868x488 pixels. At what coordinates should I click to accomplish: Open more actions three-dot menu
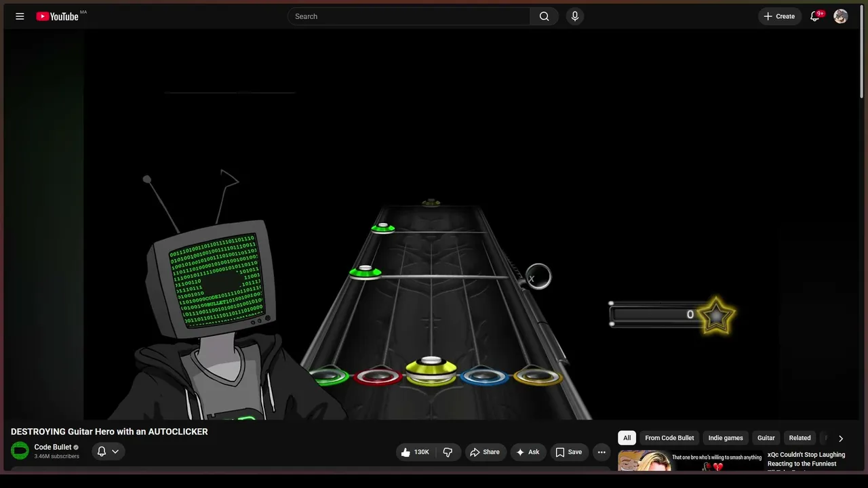[601, 452]
